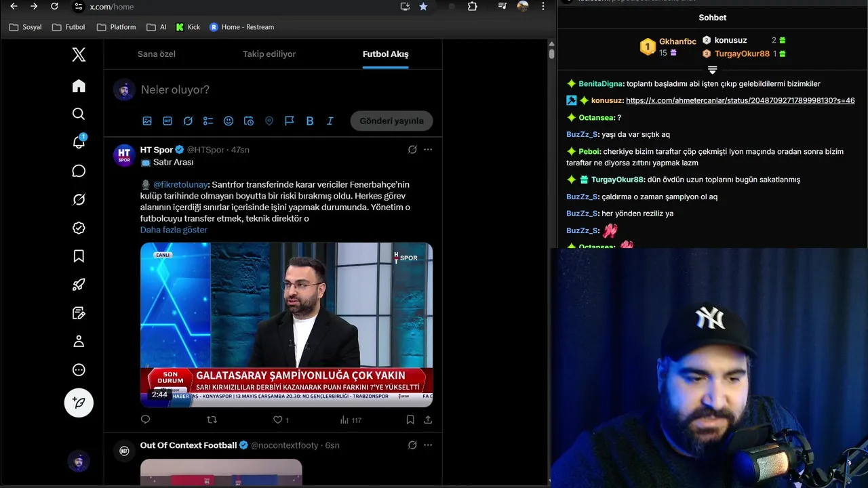Open the X search page icon
Image resolution: width=868 pixels, height=488 pixels.
point(79,114)
